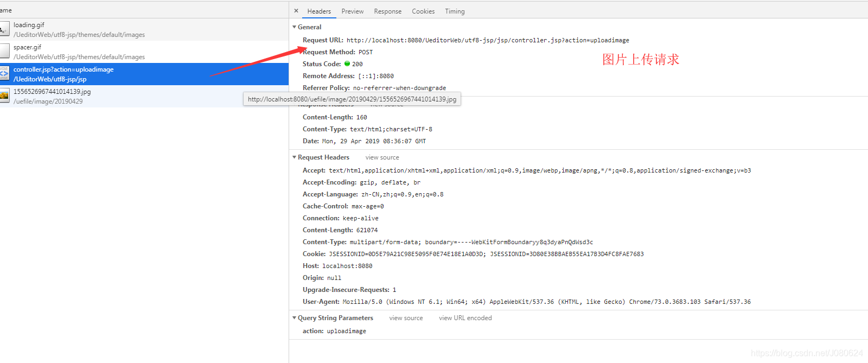This screenshot has width=868, height=363.
Task: Click Remote Address value [::1]:8080
Action: click(x=376, y=76)
